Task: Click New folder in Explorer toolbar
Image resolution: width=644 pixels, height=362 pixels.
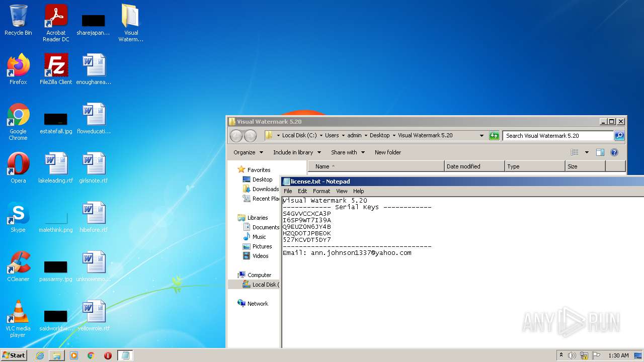Action: click(x=388, y=152)
